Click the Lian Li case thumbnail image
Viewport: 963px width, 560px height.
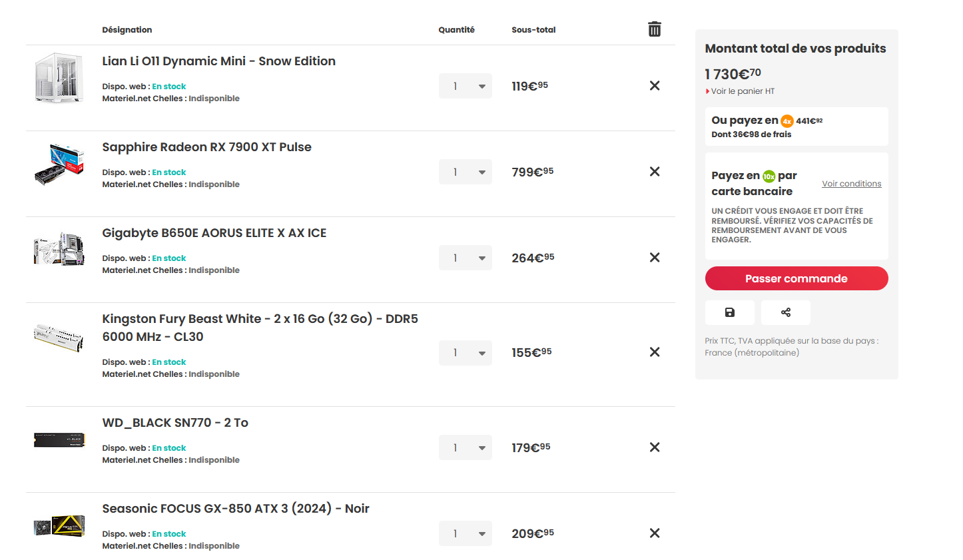pos(59,78)
